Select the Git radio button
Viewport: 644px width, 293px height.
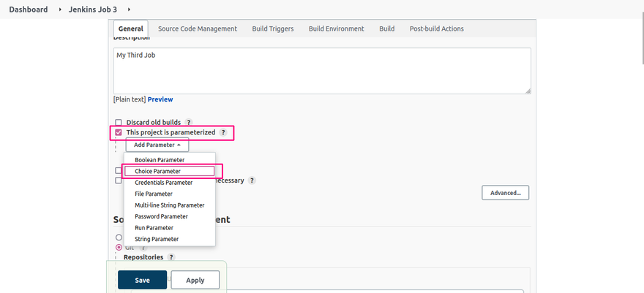(119, 247)
